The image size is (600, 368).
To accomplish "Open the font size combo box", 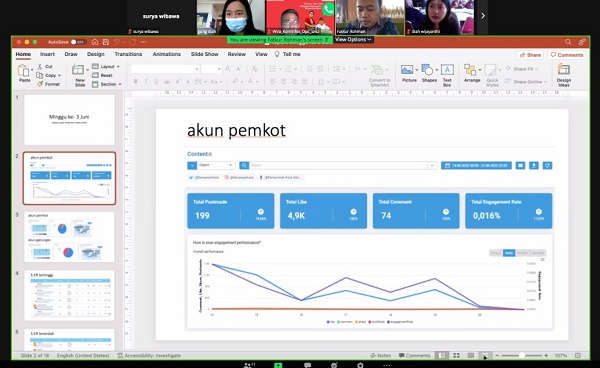I will click(212, 69).
